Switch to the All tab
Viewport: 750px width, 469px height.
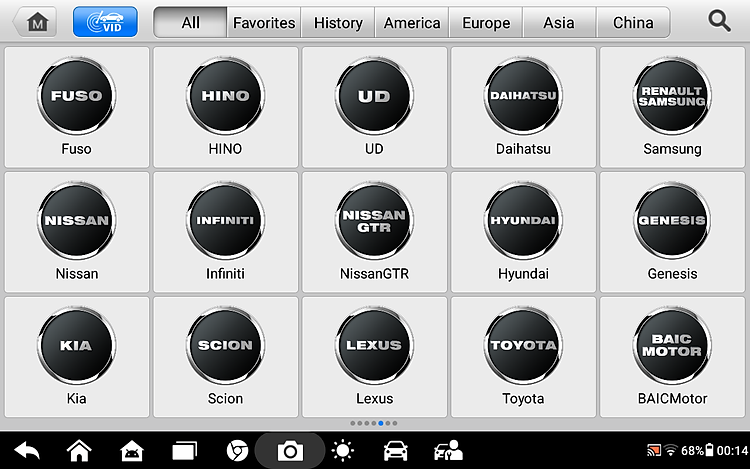(x=190, y=22)
